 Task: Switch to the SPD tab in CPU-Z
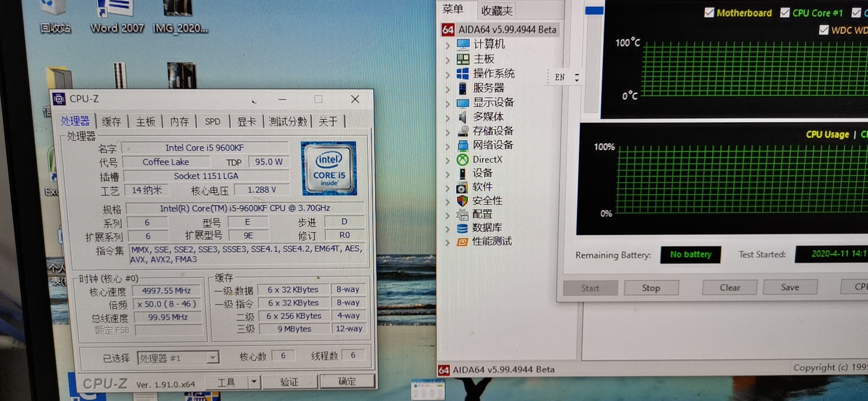click(212, 121)
